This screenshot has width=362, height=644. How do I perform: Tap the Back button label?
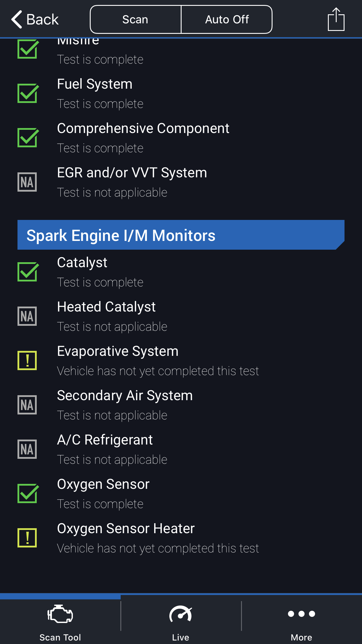click(x=43, y=20)
